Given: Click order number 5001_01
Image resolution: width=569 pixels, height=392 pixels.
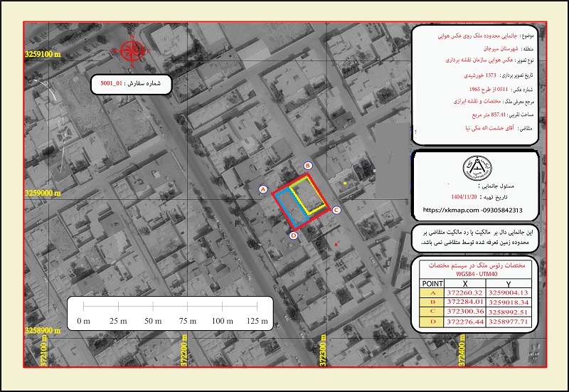Looking at the screenshot, I should (112, 83).
